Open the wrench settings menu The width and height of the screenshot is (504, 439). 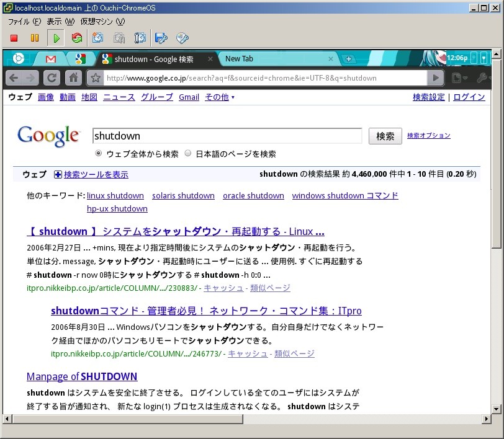pos(483,78)
